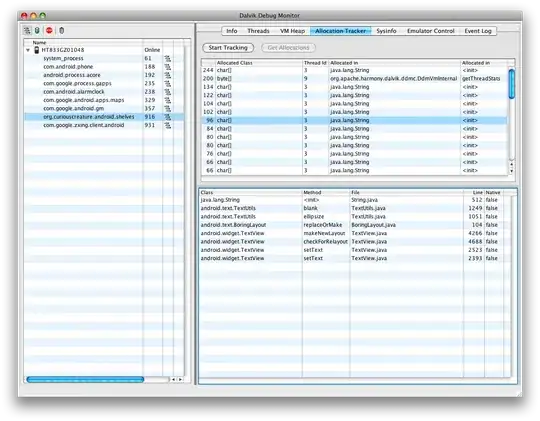Collapse the HT833GZ01048 device tree
540x421 pixels.
[x=28, y=50]
